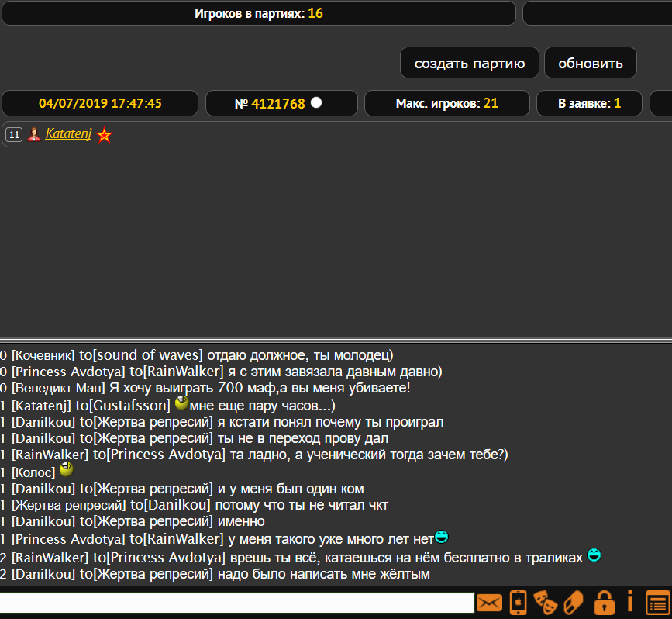
Task: Click the theater masks icon
Action: (x=545, y=603)
